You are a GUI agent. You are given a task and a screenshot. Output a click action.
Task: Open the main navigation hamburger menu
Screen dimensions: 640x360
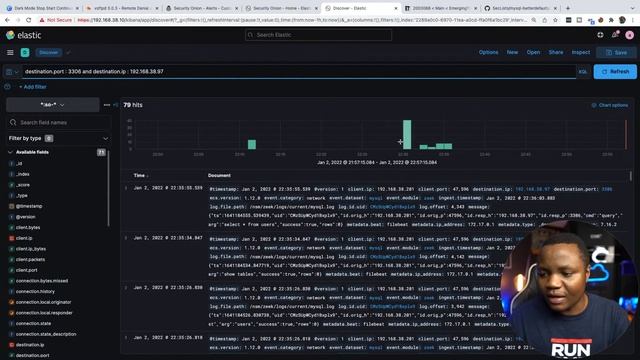tap(10, 52)
